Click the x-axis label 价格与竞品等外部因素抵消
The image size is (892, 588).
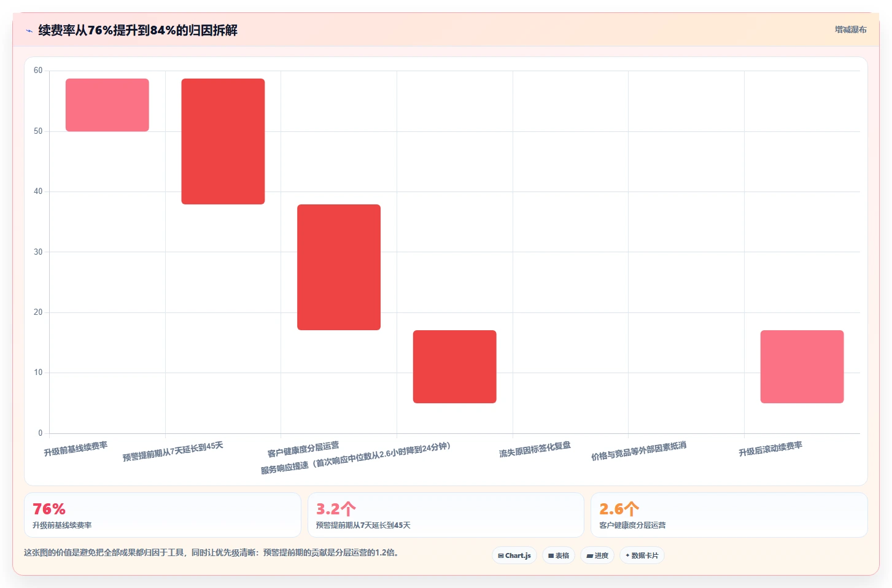pyautogui.click(x=638, y=451)
